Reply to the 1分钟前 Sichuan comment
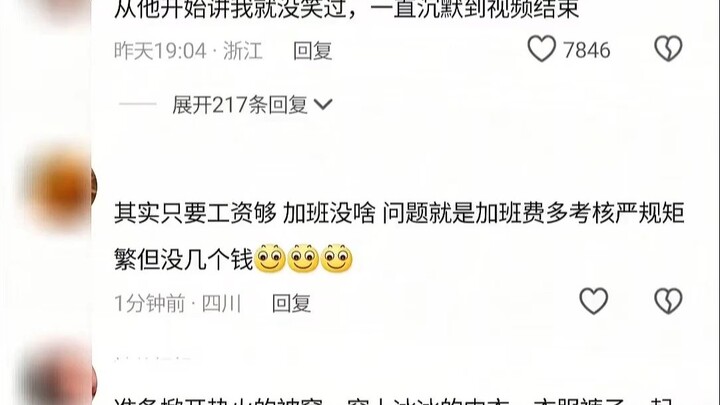 (x=291, y=304)
